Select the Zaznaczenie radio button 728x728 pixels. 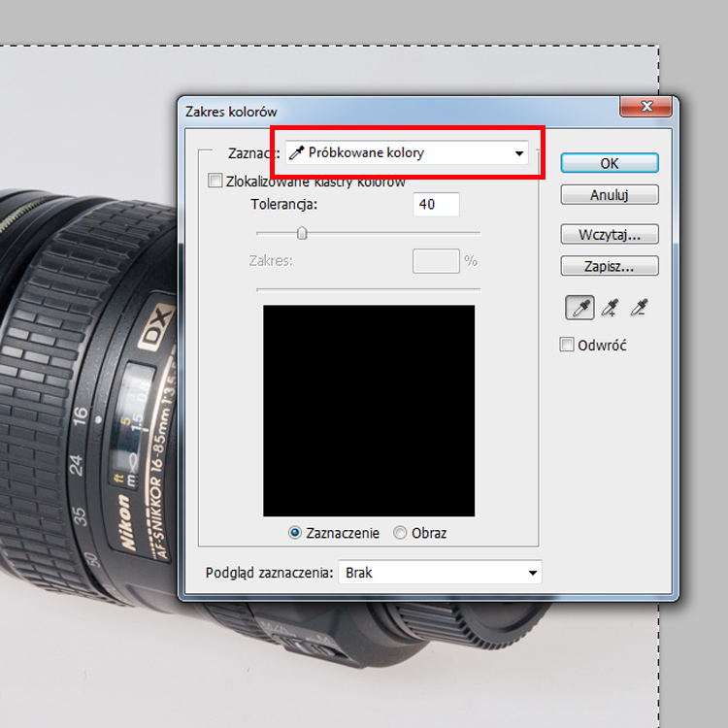[x=296, y=533]
